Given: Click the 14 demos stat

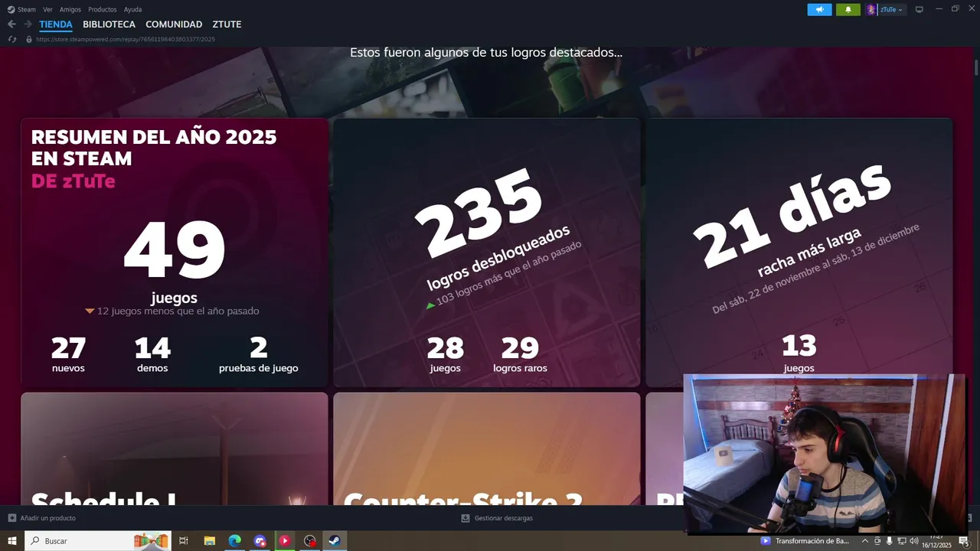Looking at the screenshot, I should pyautogui.click(x=152, y=355).
